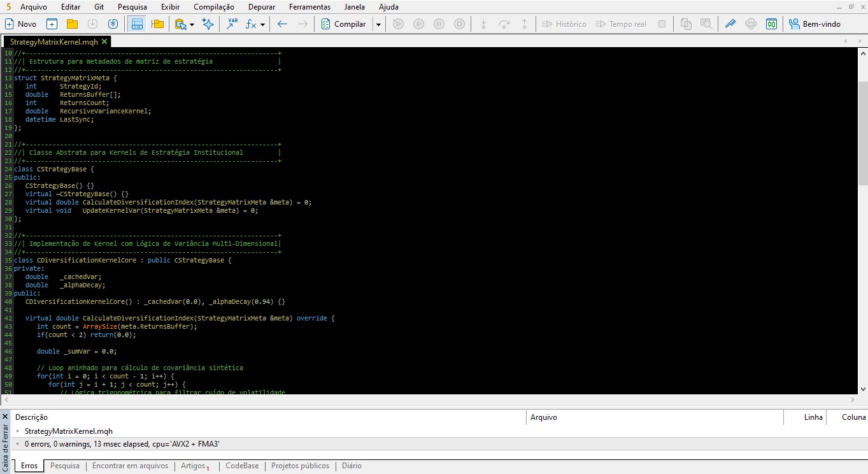Click the VAR go-to-definition icon
This screenshot has height=474, width=868.
click(x=232, y=24)
